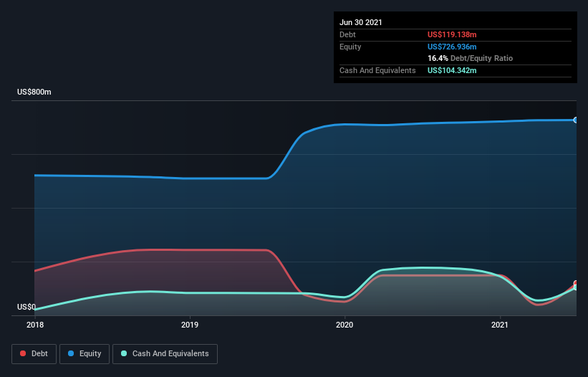Screen dimensions: 588x377
Task: Toggle the Equity legend button
Action: pos(85,354)
